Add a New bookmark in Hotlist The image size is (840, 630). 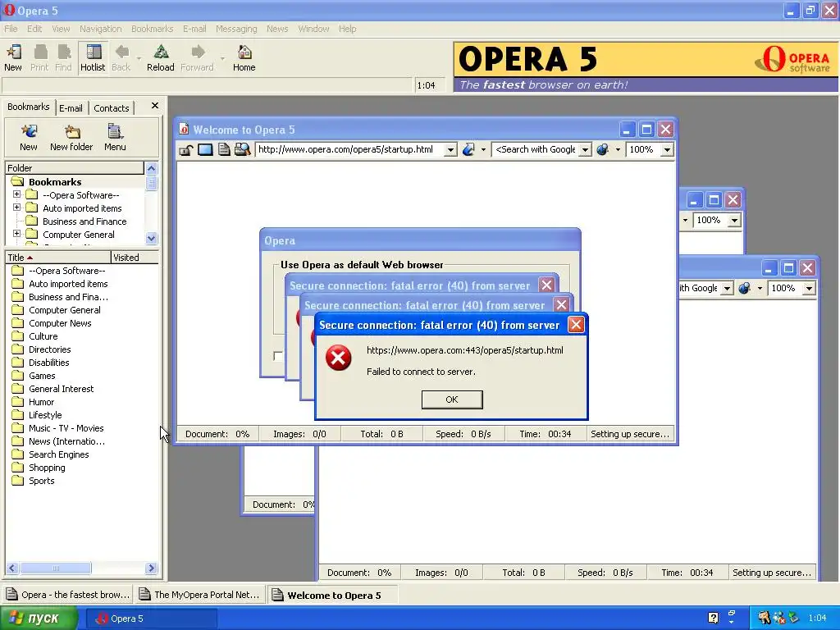(x=29, y=138)
